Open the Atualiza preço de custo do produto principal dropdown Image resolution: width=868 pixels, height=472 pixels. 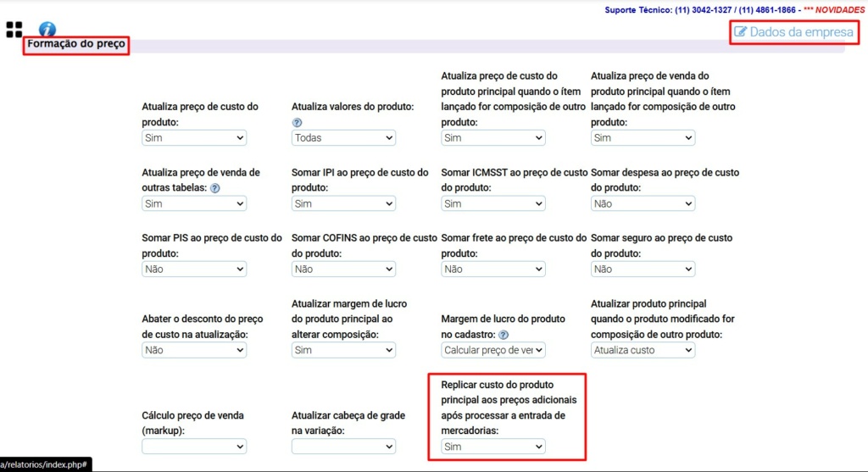(492, 138)
